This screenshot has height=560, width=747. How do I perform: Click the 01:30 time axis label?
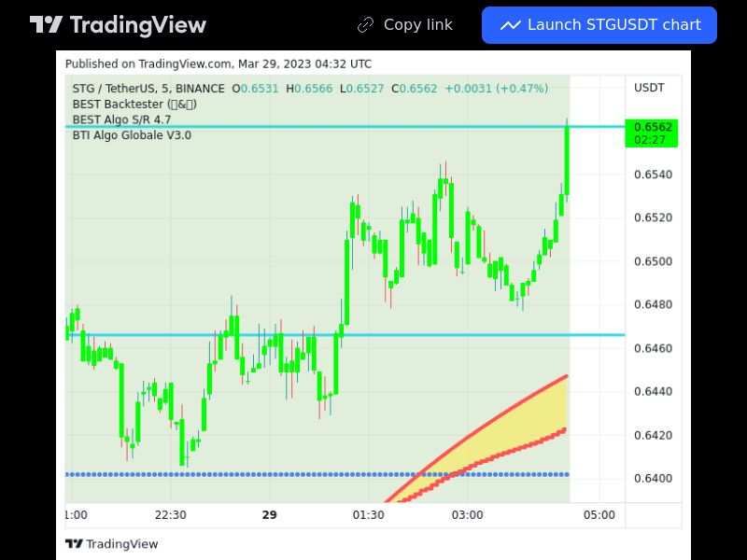[x=368, y=515]
